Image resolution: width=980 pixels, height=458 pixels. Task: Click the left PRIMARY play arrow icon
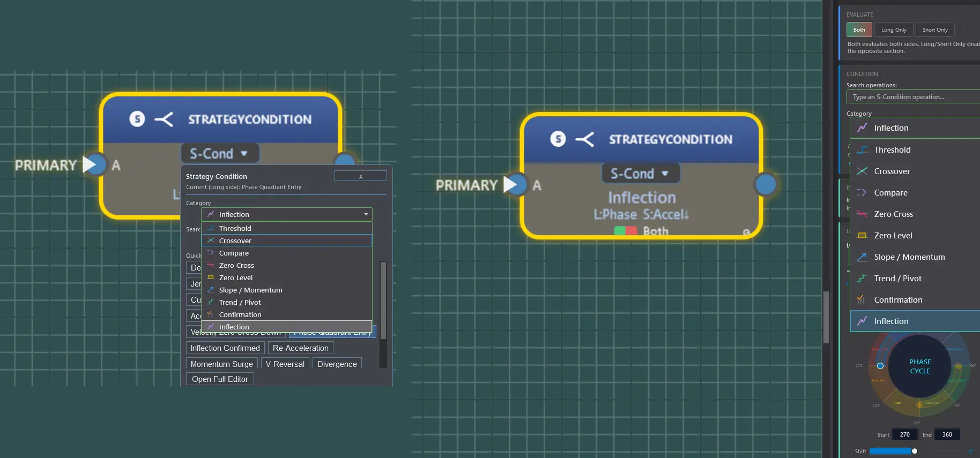pyautogui.click(x=90, y=164)
